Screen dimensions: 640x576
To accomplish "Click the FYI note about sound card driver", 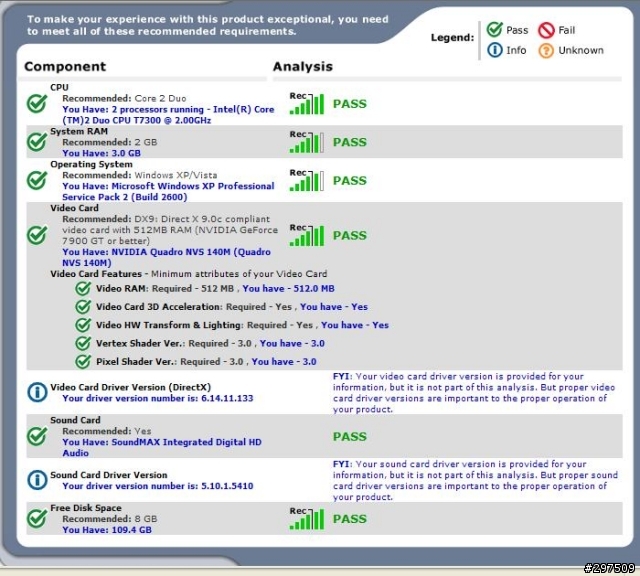I will pyautogui.click(x=476, y=480).
